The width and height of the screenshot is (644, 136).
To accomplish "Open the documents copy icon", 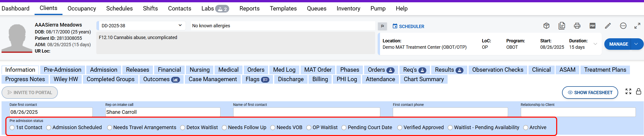I will click(x=562, y=26).
